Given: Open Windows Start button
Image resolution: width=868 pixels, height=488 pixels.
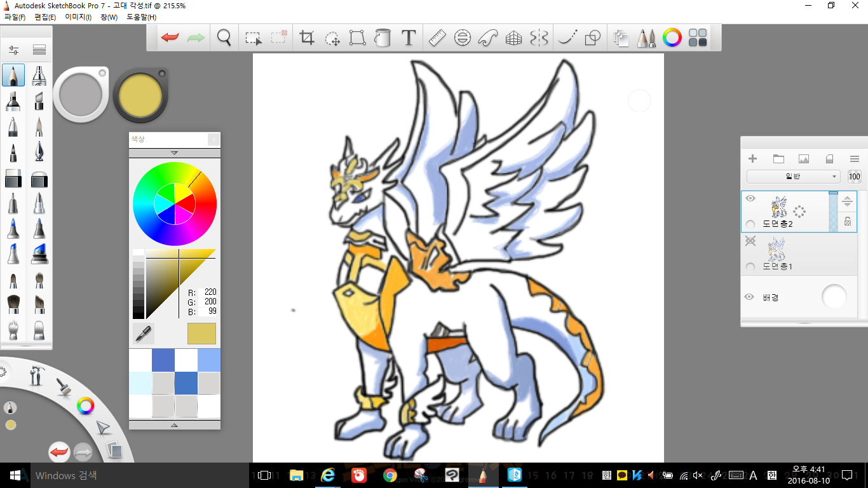Looking at the screenshot, I should pos(14,475).
